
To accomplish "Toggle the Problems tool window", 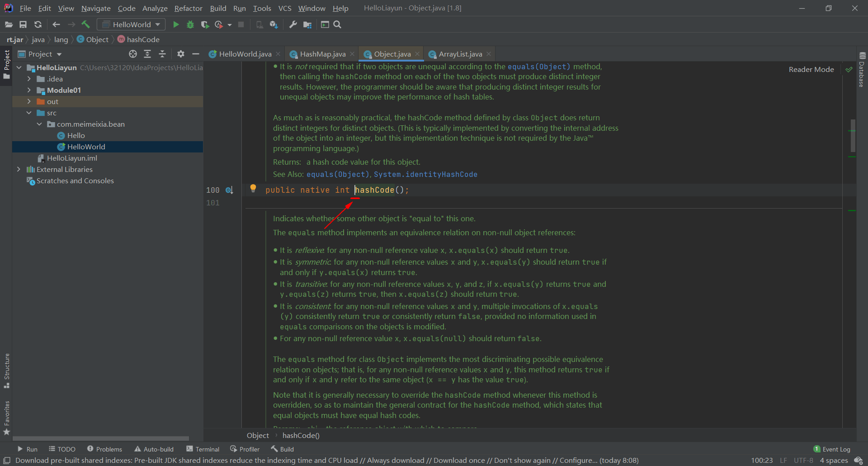I will (x=104, y=449).
